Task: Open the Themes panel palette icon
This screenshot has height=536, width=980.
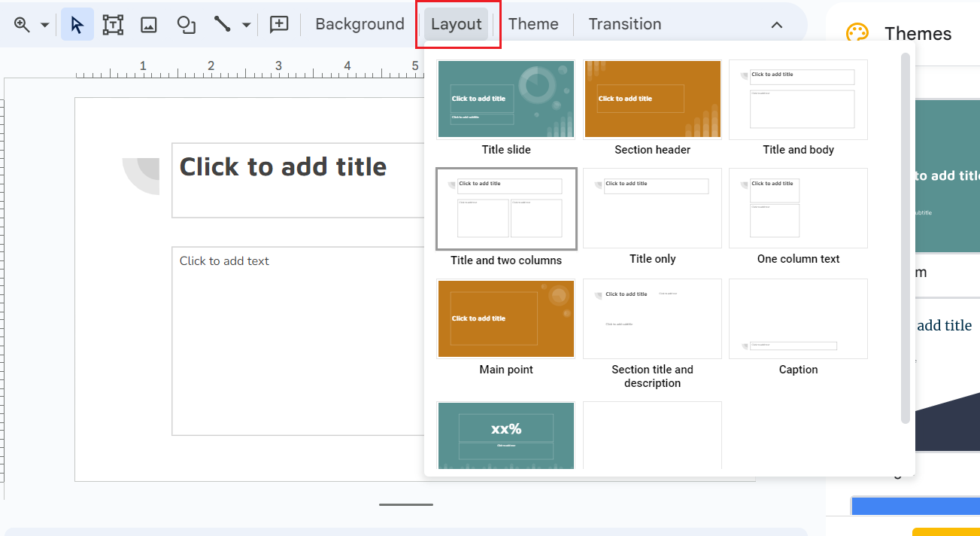Action: (x=857, y=33)
